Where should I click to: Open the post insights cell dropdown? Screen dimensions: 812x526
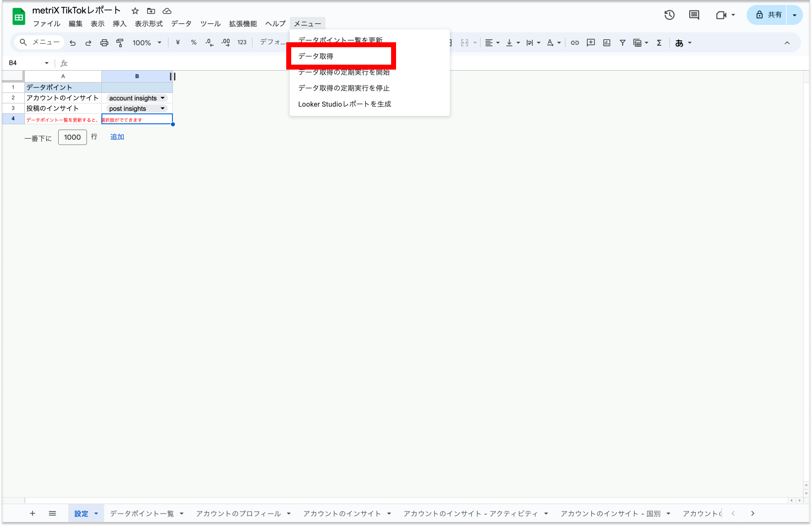tap(162, 108)
